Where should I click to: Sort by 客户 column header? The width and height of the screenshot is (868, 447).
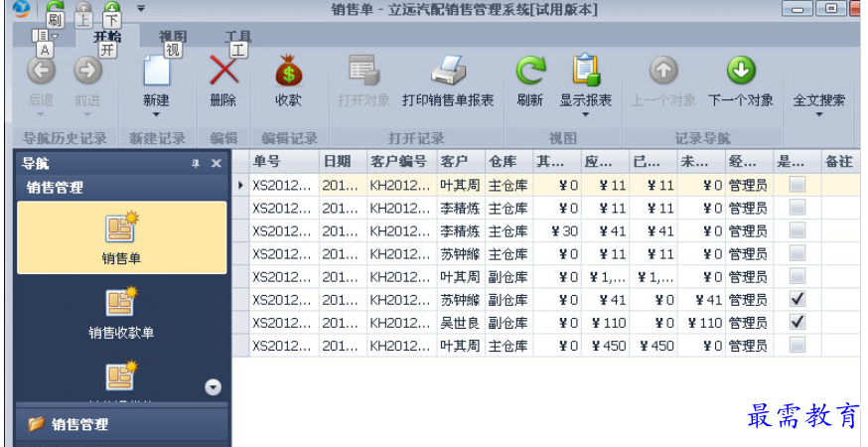coord(461,161)
